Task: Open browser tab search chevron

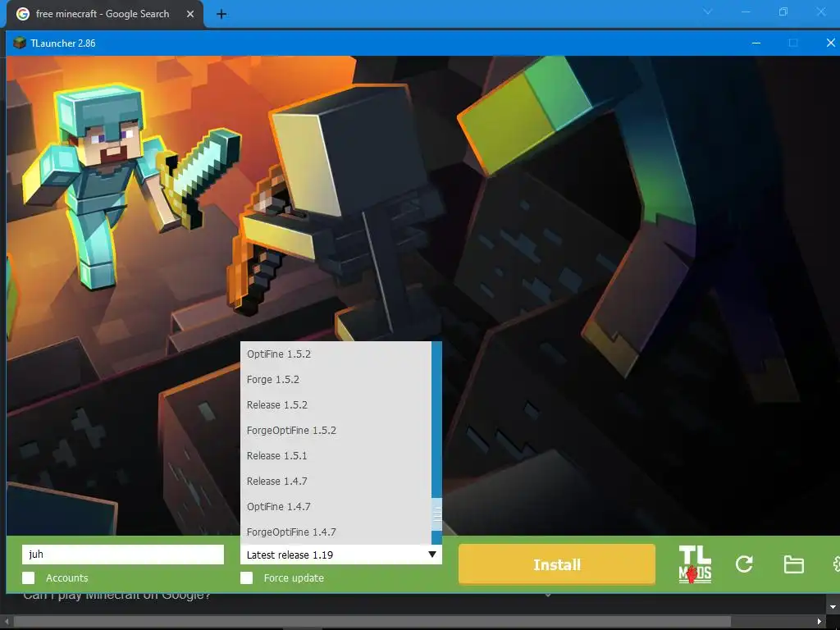Action: 708,11
